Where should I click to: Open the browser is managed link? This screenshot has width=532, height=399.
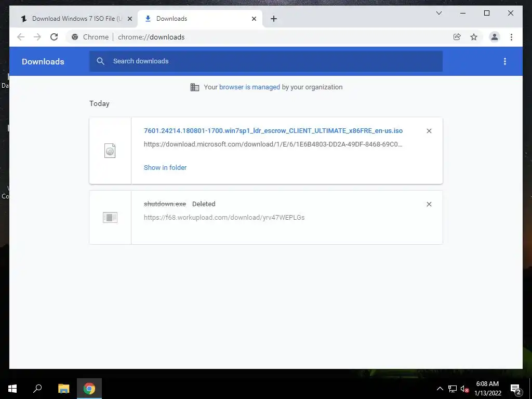[x=249, y=87]
